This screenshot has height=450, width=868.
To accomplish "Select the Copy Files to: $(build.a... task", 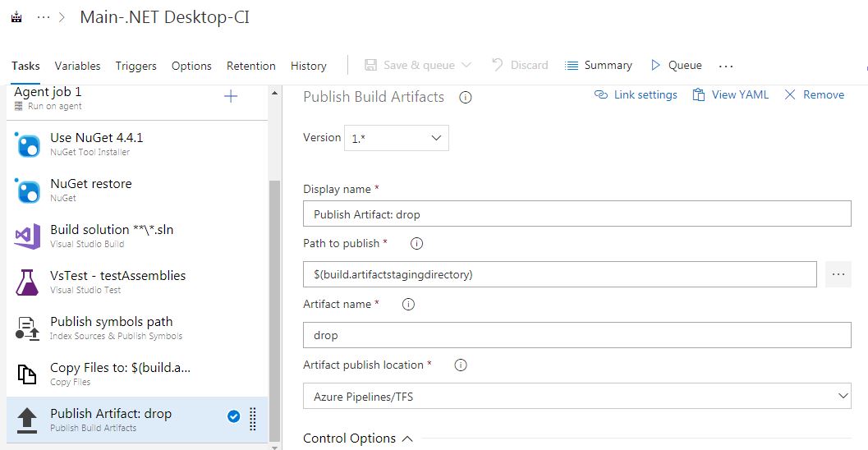I will [137, 374].
